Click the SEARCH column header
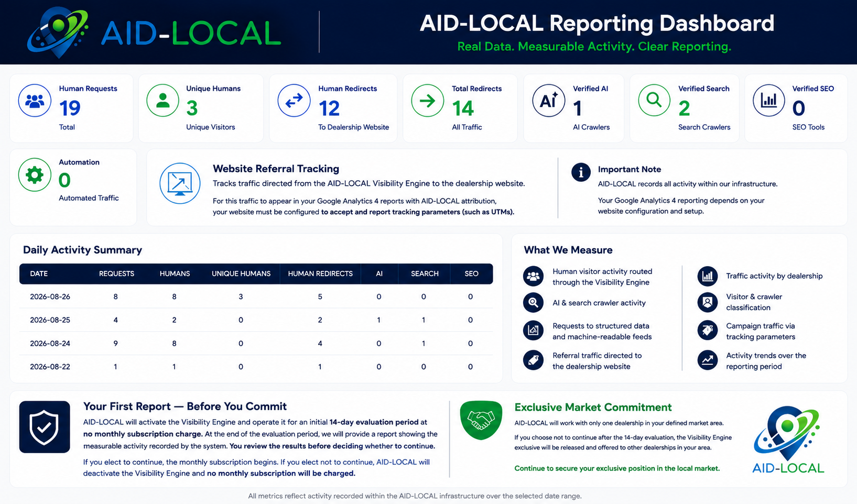This screenshot has width=857, height=504. pyautogui.click(x=425, y=273)
